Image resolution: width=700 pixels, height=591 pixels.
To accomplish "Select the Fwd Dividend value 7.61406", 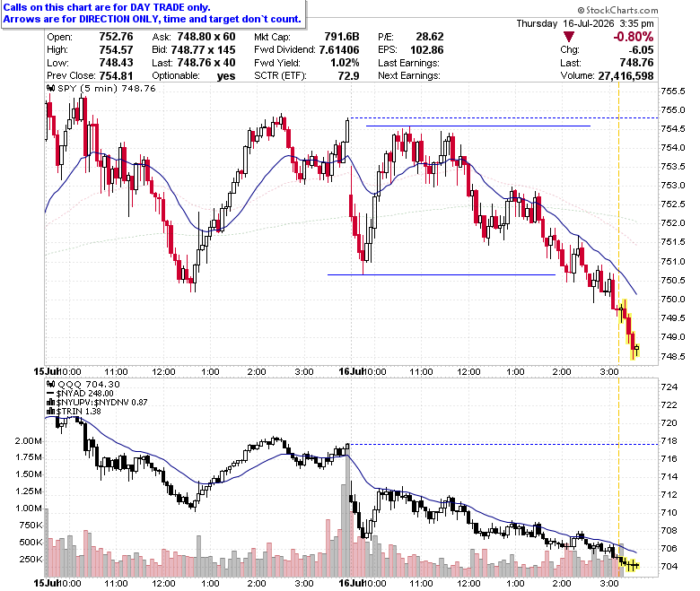I will 339,49.
